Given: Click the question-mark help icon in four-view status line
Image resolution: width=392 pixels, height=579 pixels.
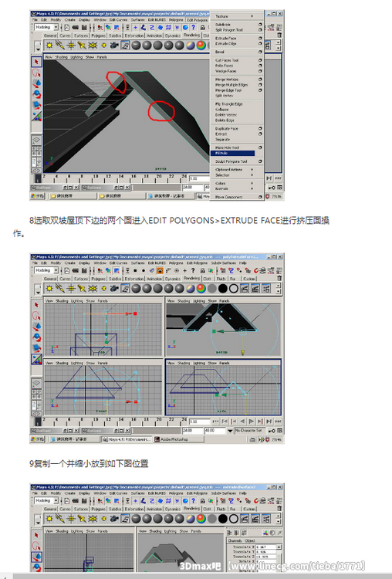Looking at the screenshot, I should (x=193, y=271).
